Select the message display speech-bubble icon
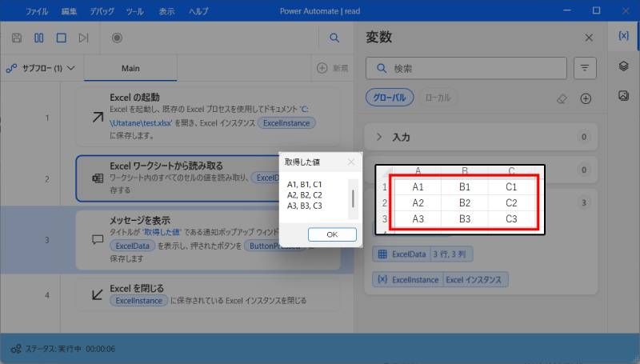This screenshot has height=364, width=640. (x=98, y=239)
